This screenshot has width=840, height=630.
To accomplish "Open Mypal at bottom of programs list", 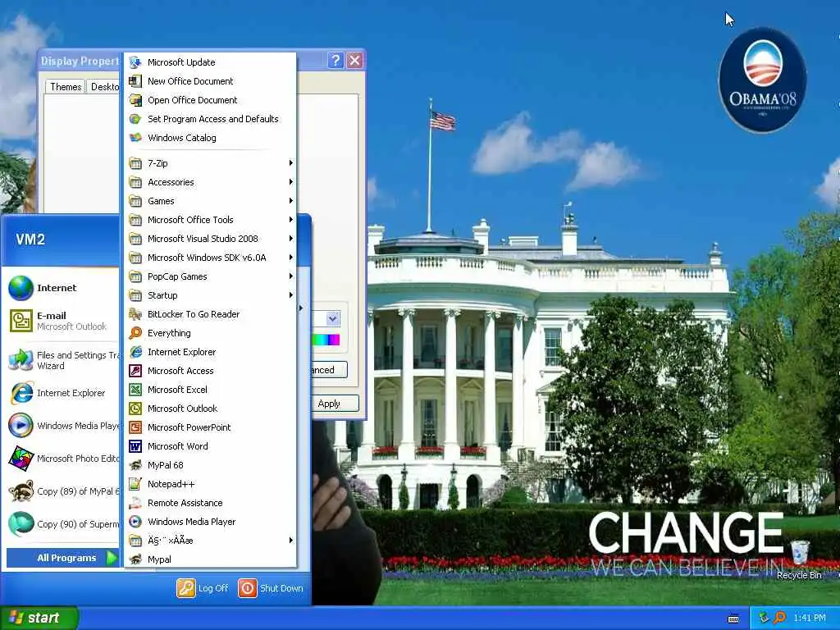I will pos(210,559).
